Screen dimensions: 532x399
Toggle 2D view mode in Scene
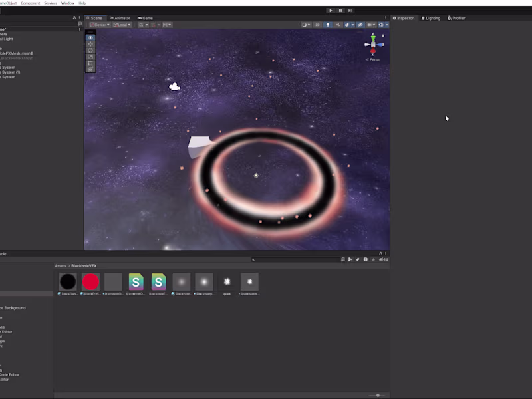pos(317,25)
